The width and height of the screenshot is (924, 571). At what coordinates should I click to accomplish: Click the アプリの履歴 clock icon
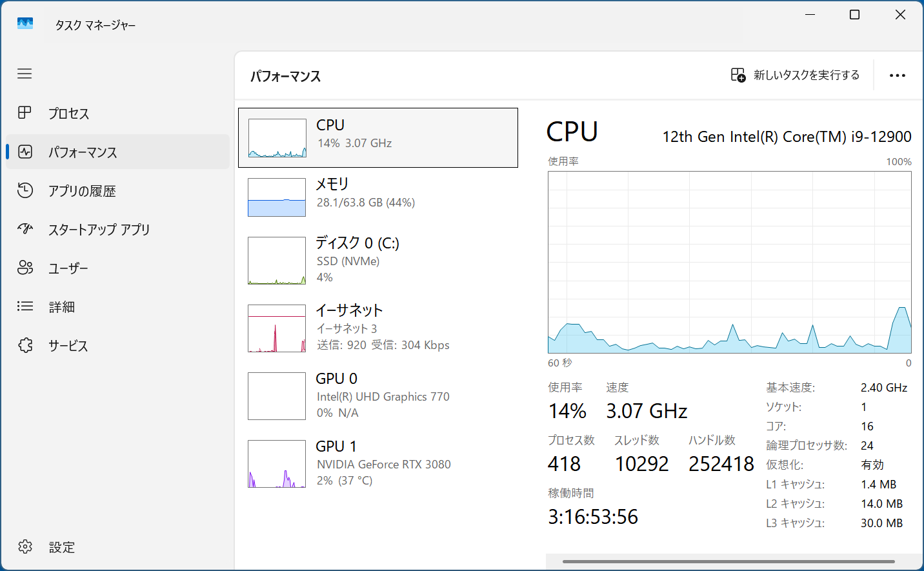(x=25, y=190)
